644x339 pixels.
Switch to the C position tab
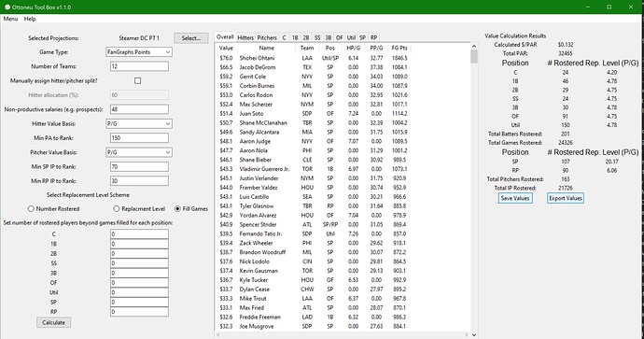click(x=284, y=37)
